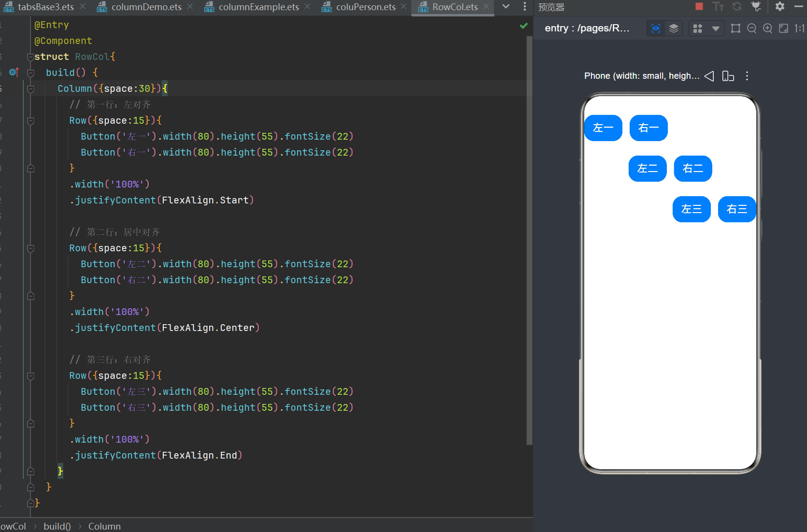Zoom in the preview
The height and width of the screenshot is (532, 807).
tap(767, 29)
